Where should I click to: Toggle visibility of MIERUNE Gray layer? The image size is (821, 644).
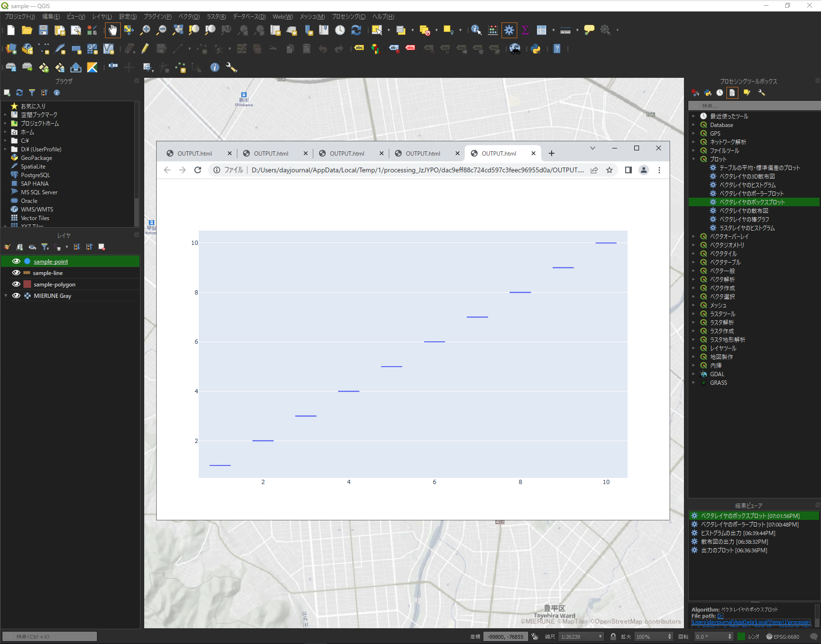(x=16, y=296)
